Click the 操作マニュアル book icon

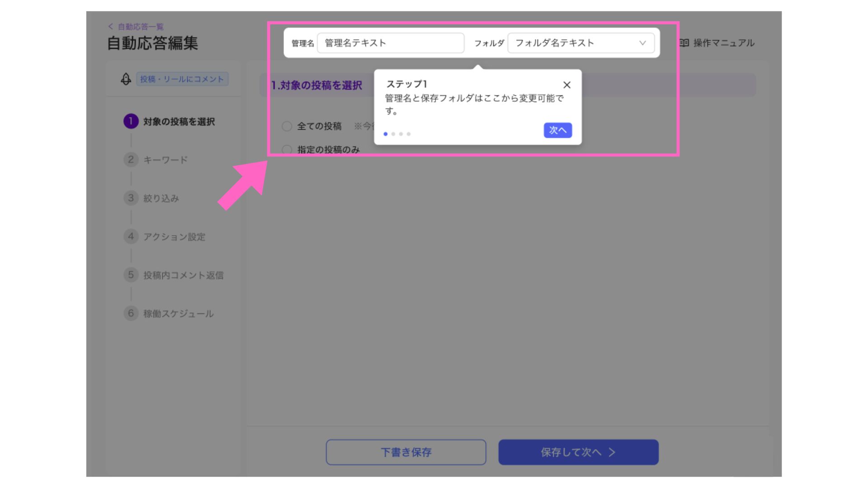click(684, 43)
